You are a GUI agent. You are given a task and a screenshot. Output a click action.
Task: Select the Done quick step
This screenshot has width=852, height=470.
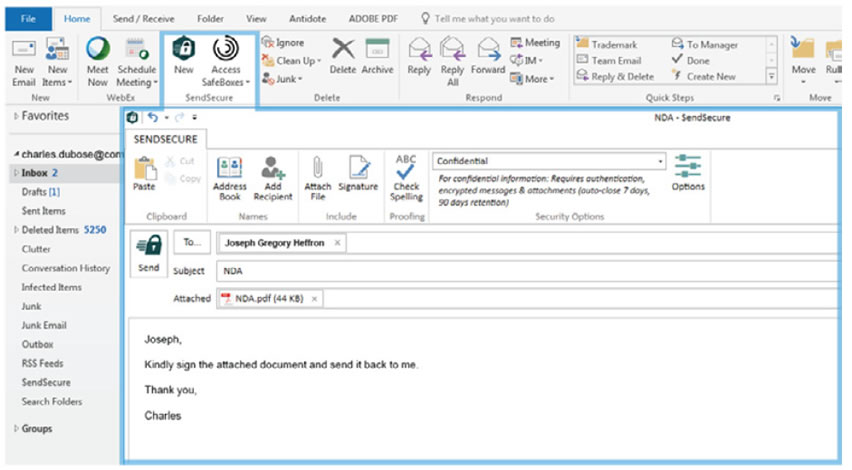tap(691, 60)
